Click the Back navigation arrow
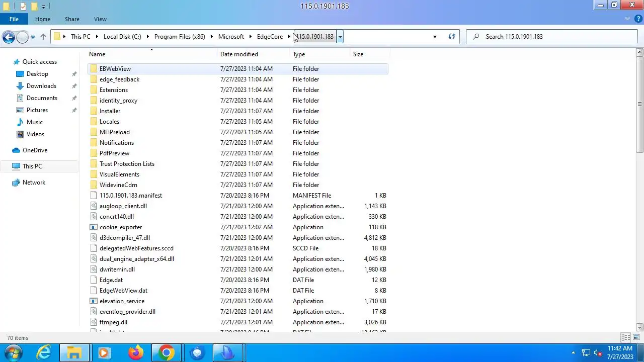The height and width of the screenshot is (362, 644). point(9,37)
